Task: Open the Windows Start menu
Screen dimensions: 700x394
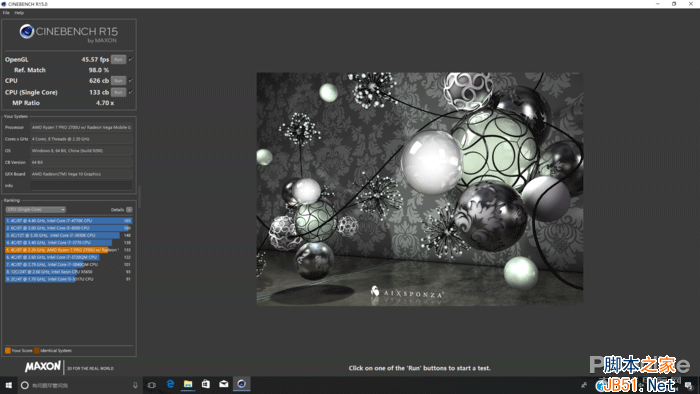Action: (x=8, y=385)
